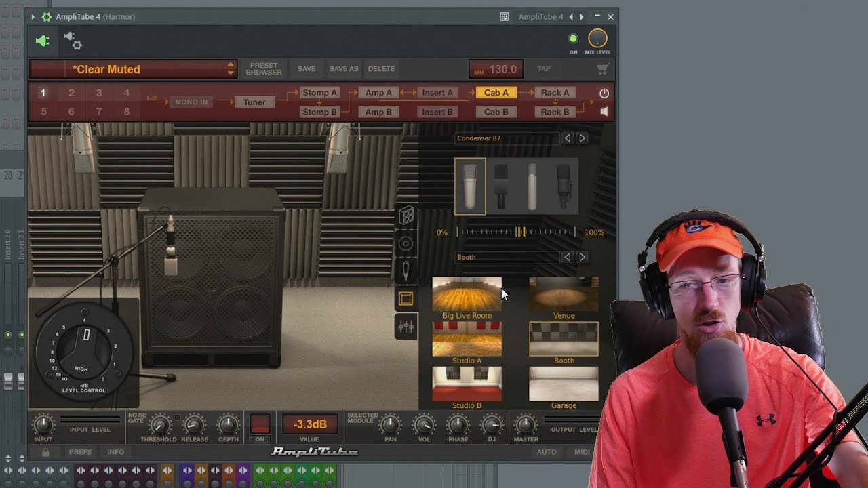
Task: Select the Studio B room thumbnail
Action: coord(467,384)
